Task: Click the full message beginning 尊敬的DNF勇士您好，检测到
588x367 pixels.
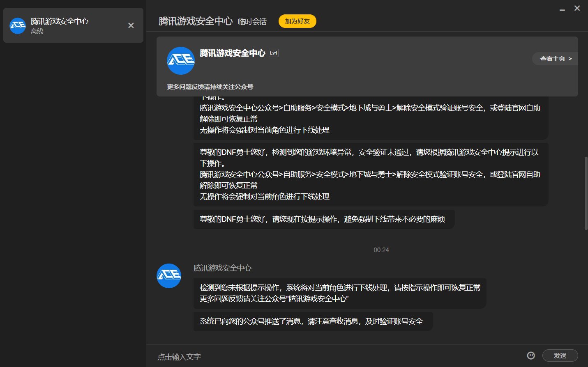Action: click(x=371, y=174)
